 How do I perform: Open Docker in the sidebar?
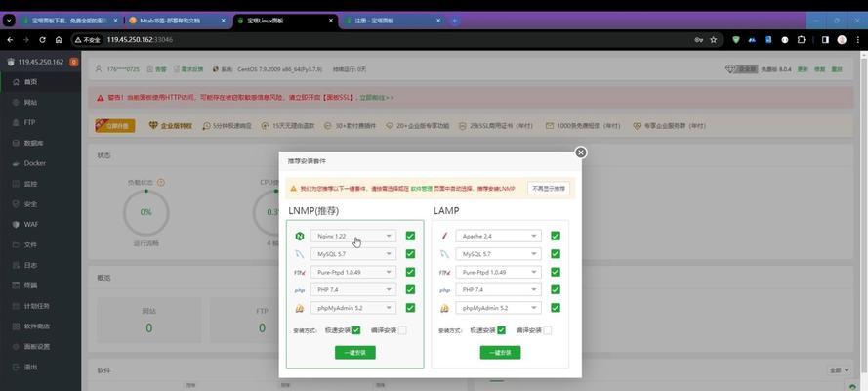pos(40,163)
